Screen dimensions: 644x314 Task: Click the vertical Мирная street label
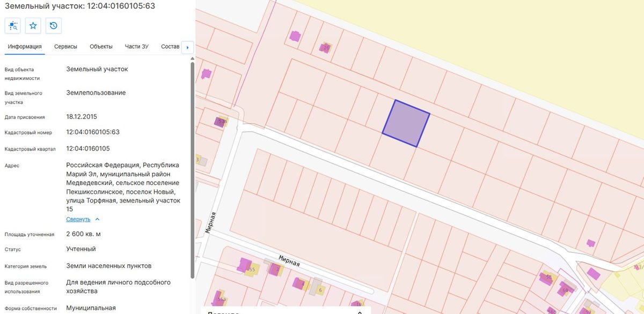click(211, 223)
